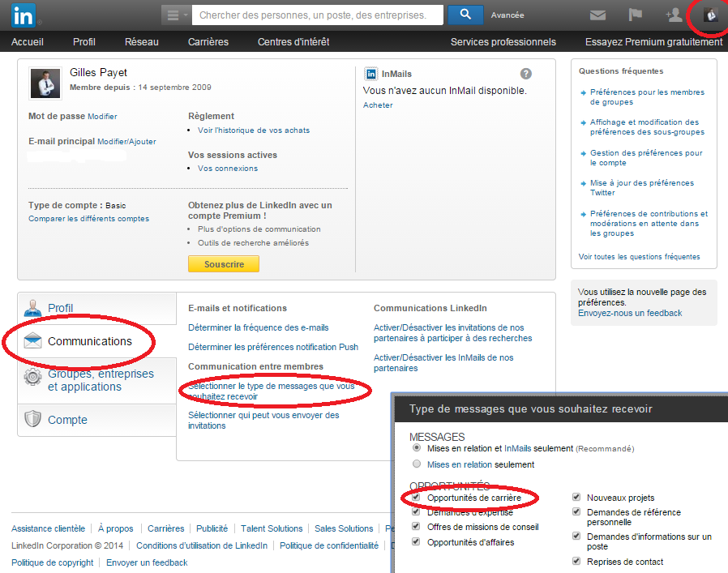Click the shield icon for Compte

point(32,419)
